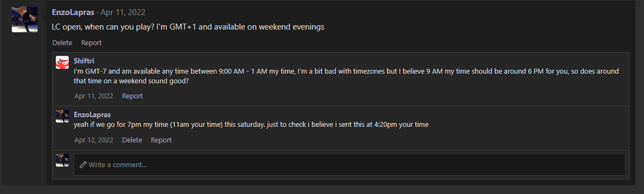Report the Apr 12 reply comment
The width and height of the screenshot is (644, 194).
[x=161, y=140]
